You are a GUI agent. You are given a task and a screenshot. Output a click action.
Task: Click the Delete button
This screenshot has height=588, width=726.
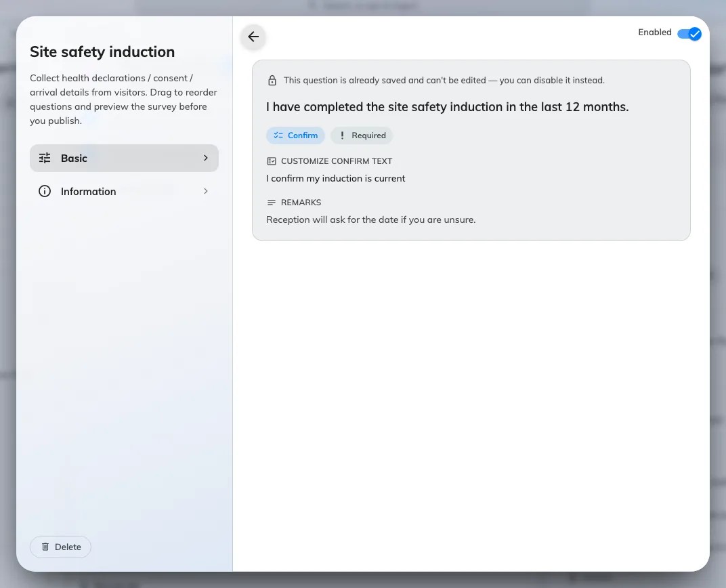coord(61,547)
